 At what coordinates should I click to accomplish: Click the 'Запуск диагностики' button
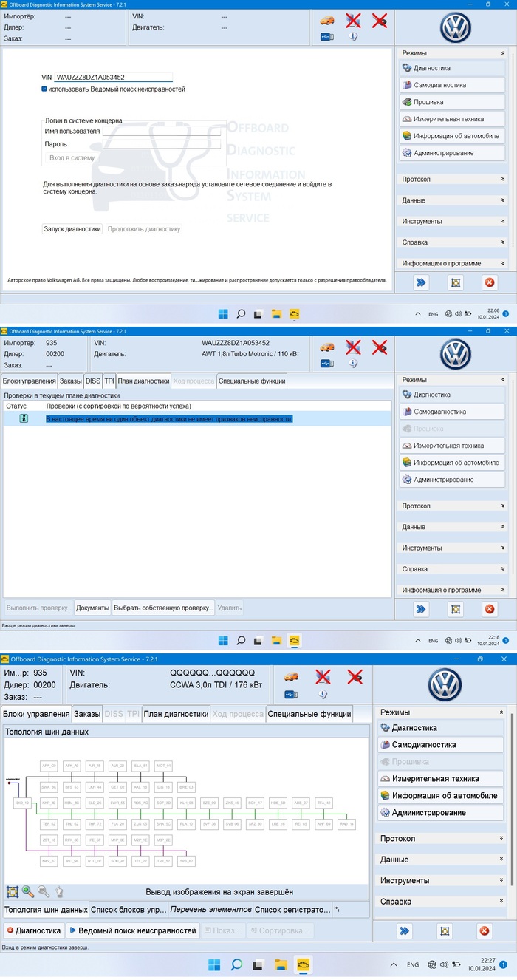click(72, 229)
